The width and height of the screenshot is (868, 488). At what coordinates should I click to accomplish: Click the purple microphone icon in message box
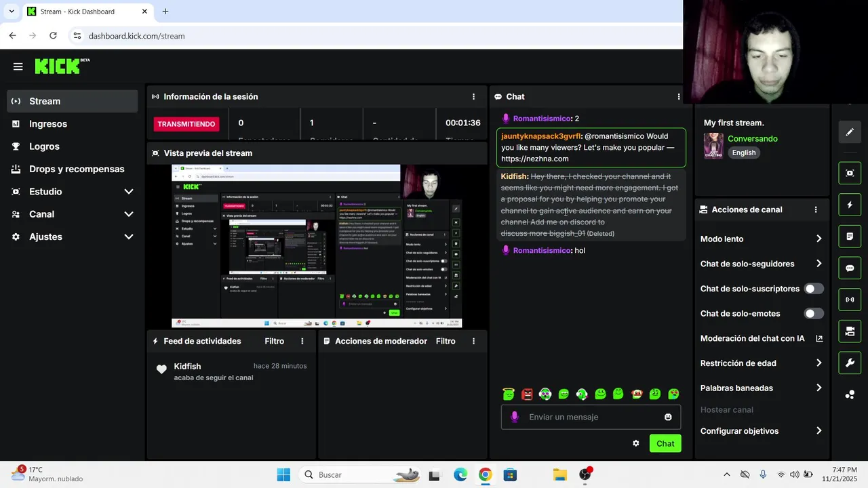pyautogui.click(x=515, y=417)
